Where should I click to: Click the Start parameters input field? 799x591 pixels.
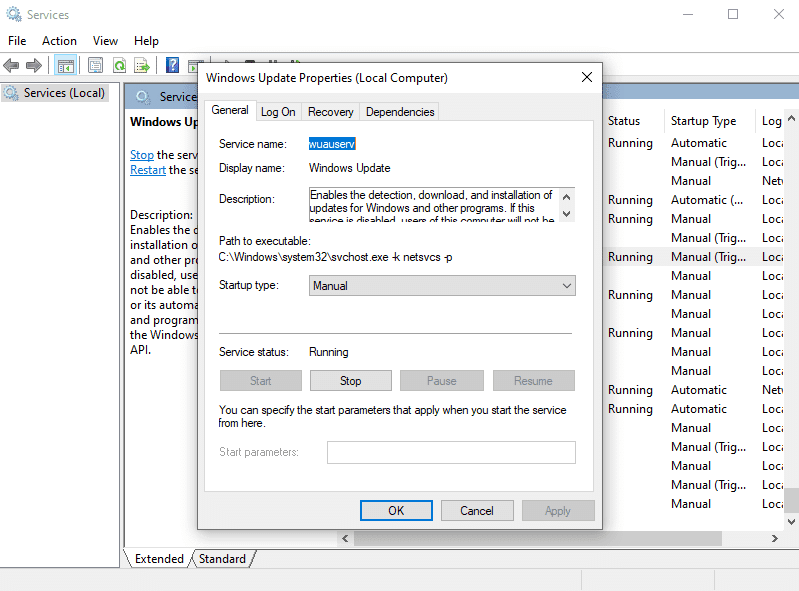451,452
